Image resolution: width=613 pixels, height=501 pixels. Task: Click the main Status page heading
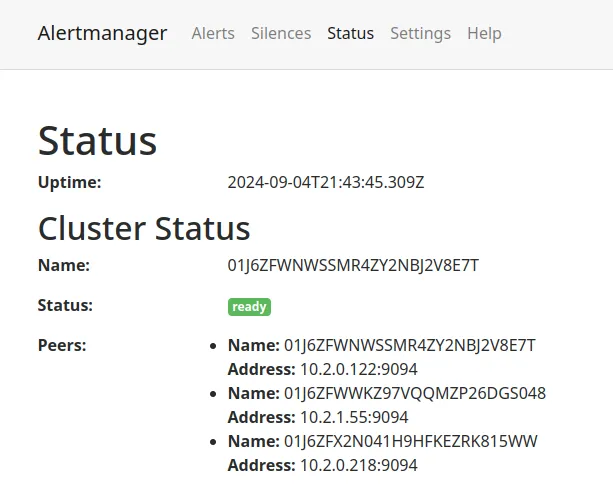tap(97, 141)
